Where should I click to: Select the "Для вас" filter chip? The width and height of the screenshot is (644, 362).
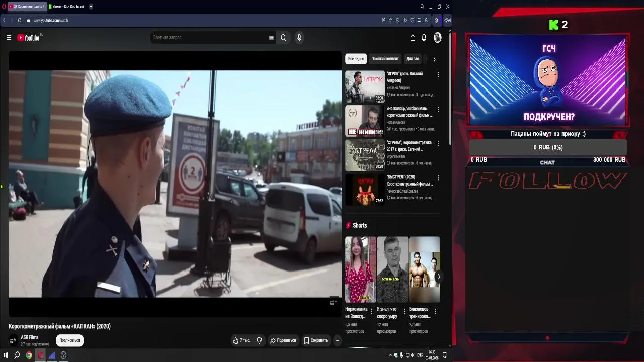(413, 59)
